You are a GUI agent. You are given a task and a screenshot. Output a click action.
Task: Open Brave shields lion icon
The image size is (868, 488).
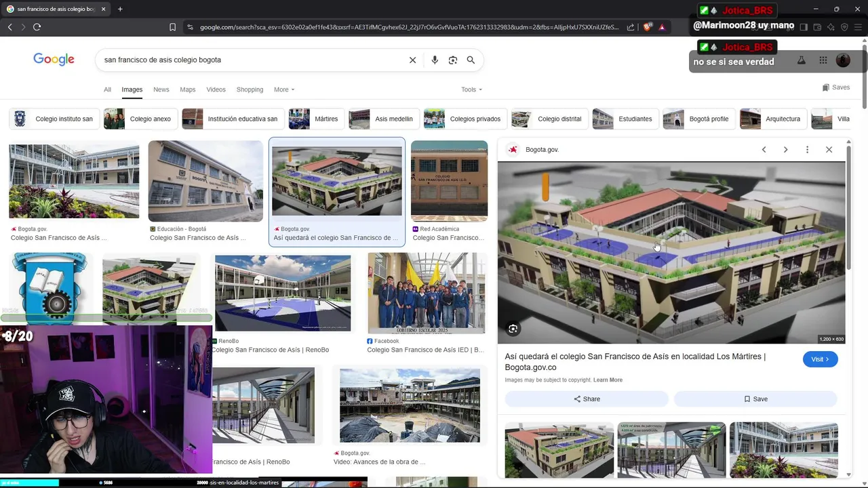[648, 27]
